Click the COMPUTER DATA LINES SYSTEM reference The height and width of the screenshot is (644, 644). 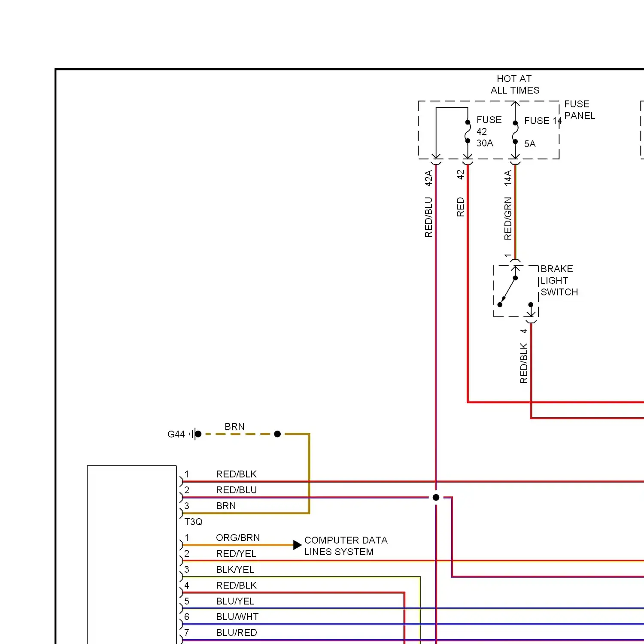coord(346,546)
